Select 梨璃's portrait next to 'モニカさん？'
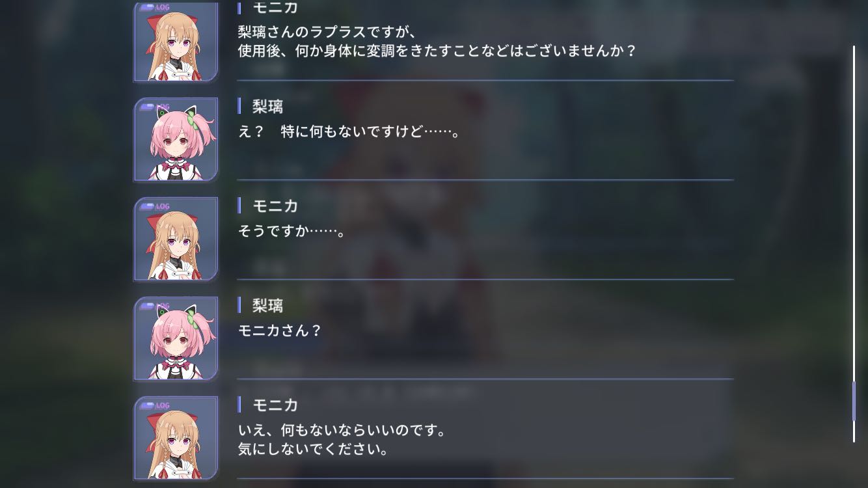 pyautogui.click(x=176, y=338)
